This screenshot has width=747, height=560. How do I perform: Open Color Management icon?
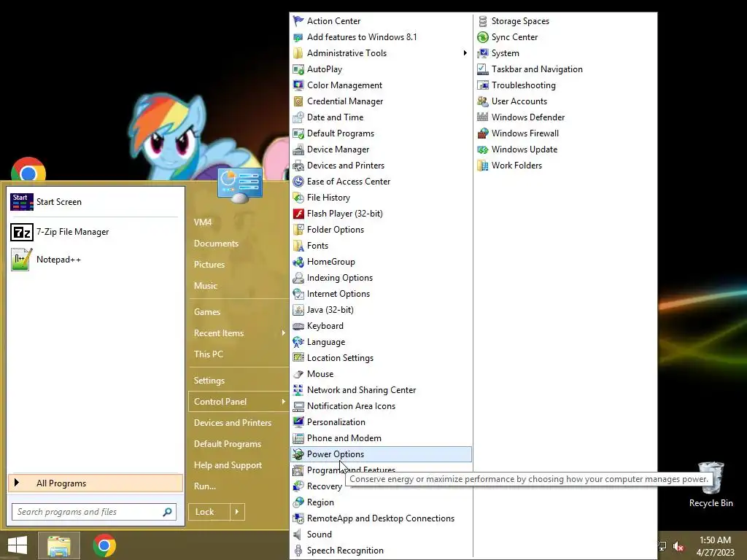pyautogui.click(x=298, y=85)
